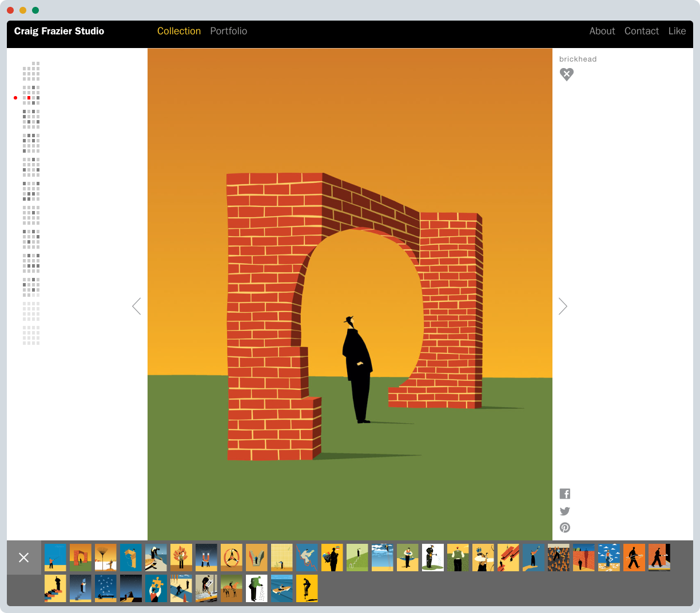Open the About page
Viewport: 700px width, 613px height.
tap(602, 31)
